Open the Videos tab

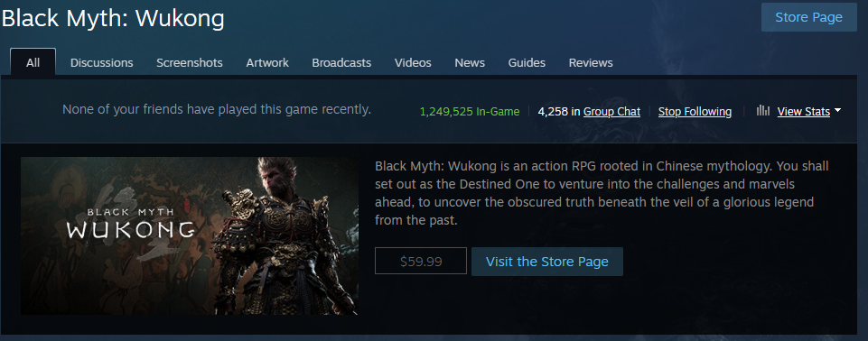click(413, 62)
